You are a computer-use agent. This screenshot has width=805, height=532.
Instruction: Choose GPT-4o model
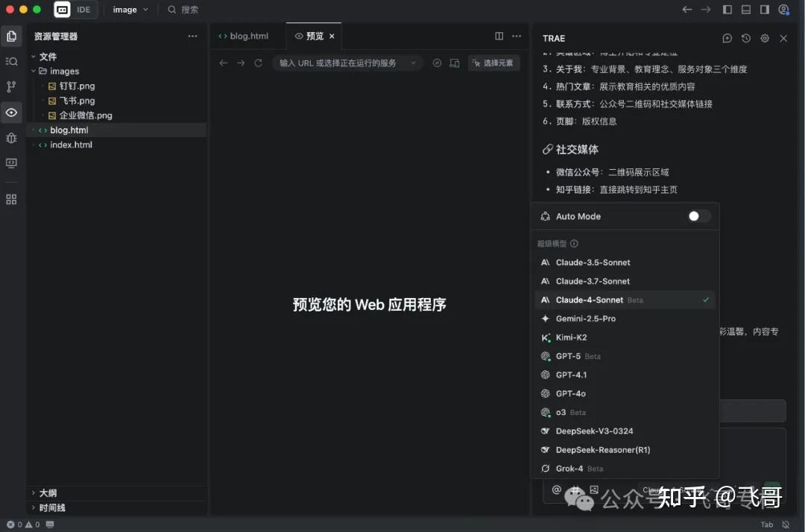(625, 393)
